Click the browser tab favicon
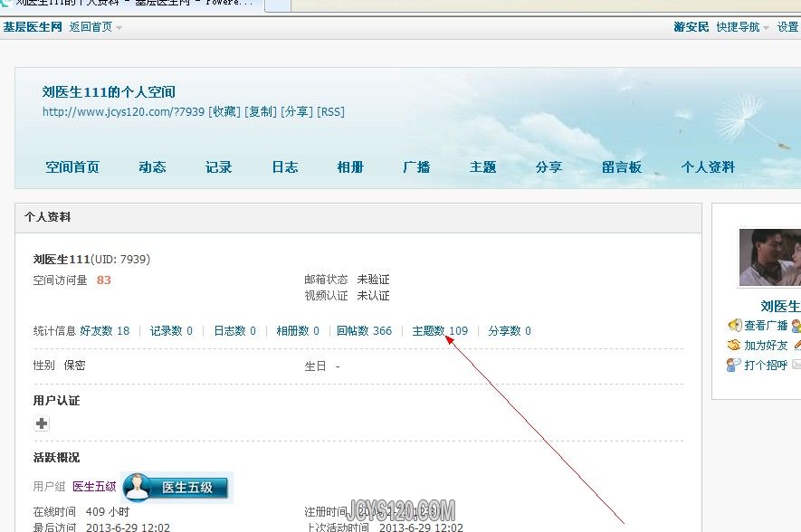The height and width of the screenshot is (532, 801). click(x=7, y=5)
